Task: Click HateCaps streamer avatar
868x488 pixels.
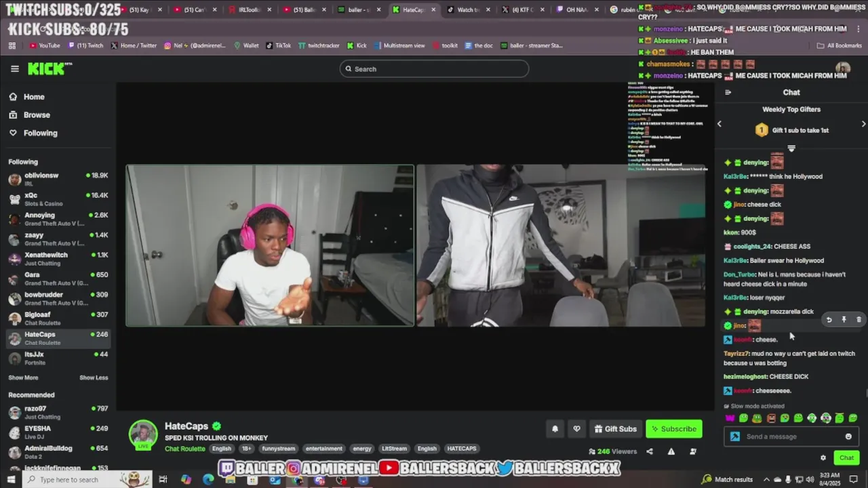Action: pos(143,434)
